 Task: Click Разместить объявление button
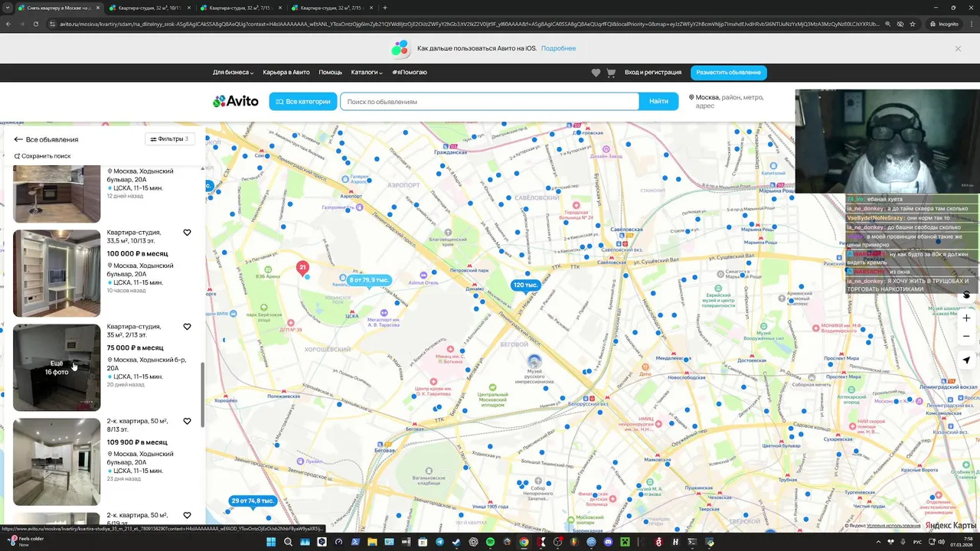(x=728, y=73)
